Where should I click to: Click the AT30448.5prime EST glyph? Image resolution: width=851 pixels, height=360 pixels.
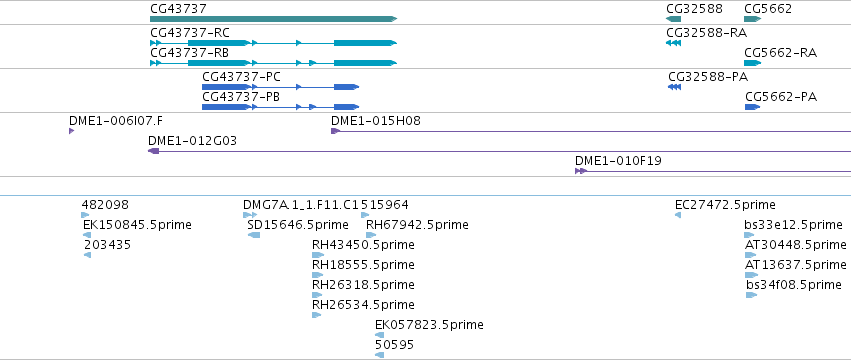coord(752,255)
